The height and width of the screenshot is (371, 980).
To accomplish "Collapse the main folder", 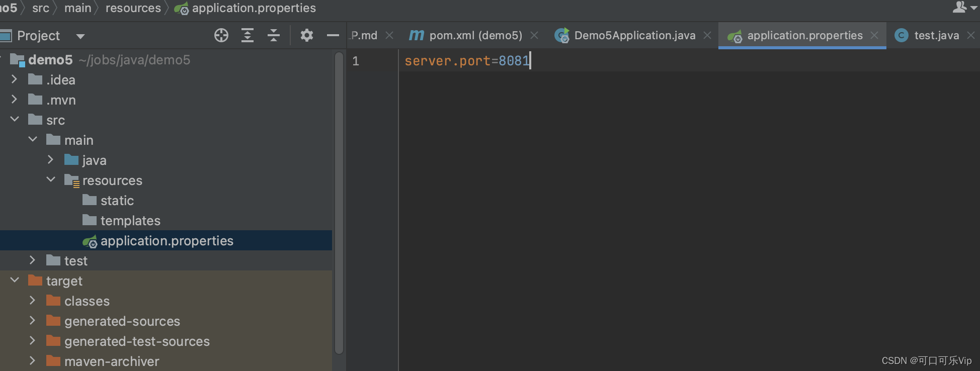I will tap(33, 139).
